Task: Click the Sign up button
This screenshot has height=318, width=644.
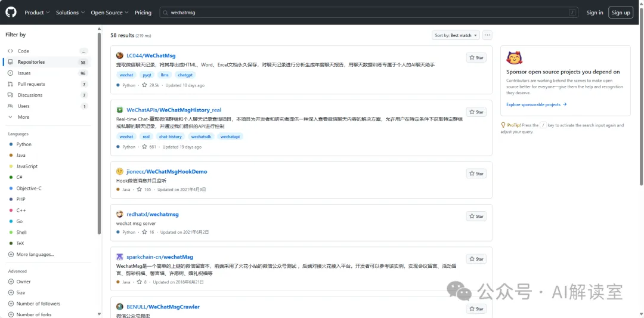Action: [621, 13]
